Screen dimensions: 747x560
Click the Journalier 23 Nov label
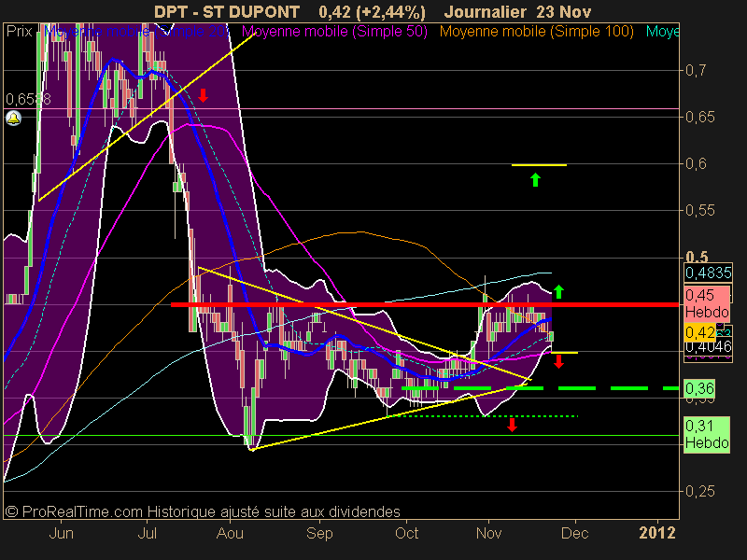517,11
